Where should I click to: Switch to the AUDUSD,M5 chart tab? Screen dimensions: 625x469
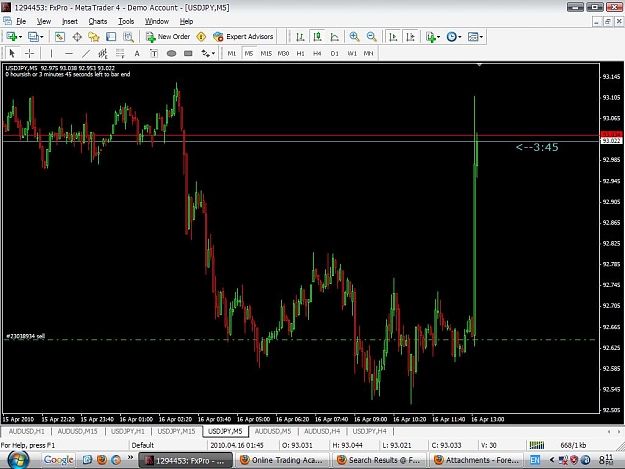pos(273,431)
